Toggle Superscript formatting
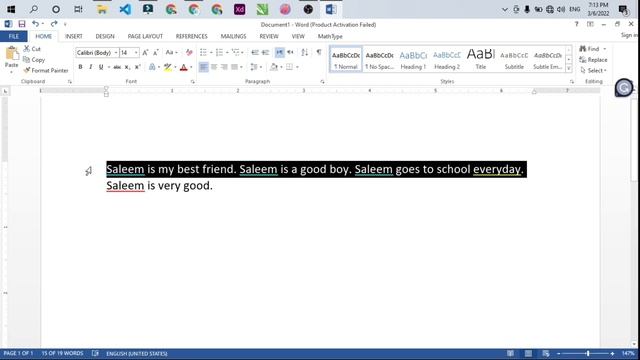This screenshot has width=640, height=360. pyautogui.click(x=138, y=67)
